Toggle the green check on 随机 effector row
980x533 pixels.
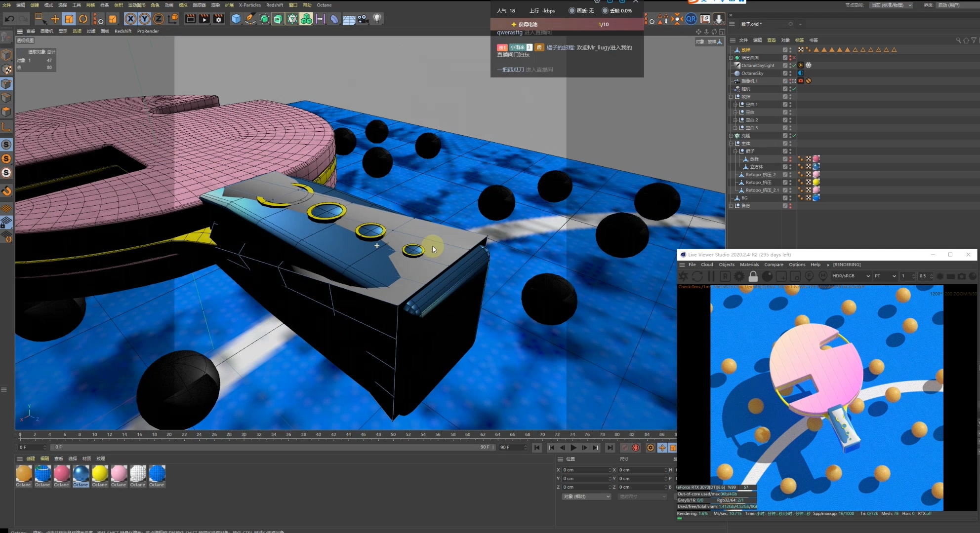(x=794, y=89)
